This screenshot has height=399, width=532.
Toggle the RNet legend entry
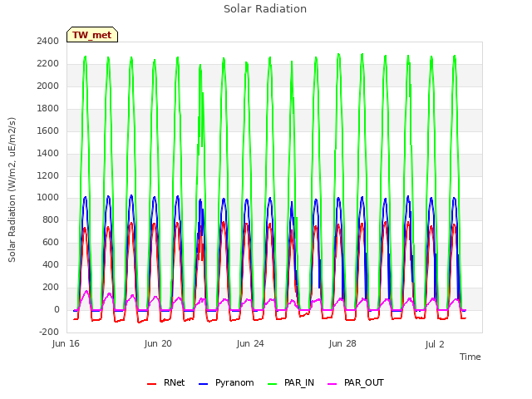click(x=166, y=382)
